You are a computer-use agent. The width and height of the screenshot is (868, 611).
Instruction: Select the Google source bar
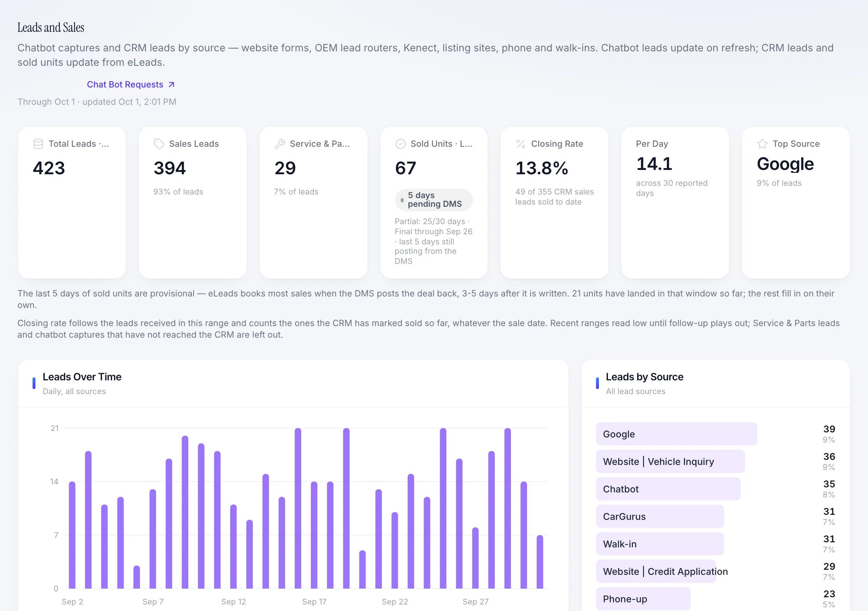(676, 434)
